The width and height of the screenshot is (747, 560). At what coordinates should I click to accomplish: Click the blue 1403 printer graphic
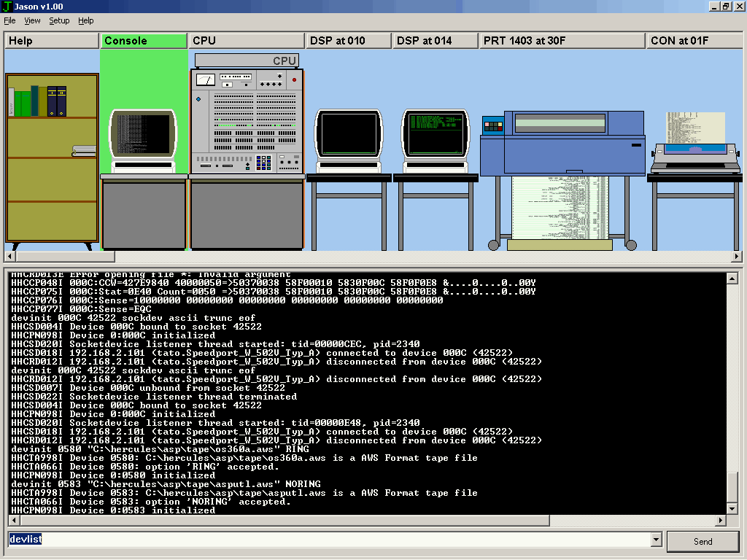(x=562, y=144)
